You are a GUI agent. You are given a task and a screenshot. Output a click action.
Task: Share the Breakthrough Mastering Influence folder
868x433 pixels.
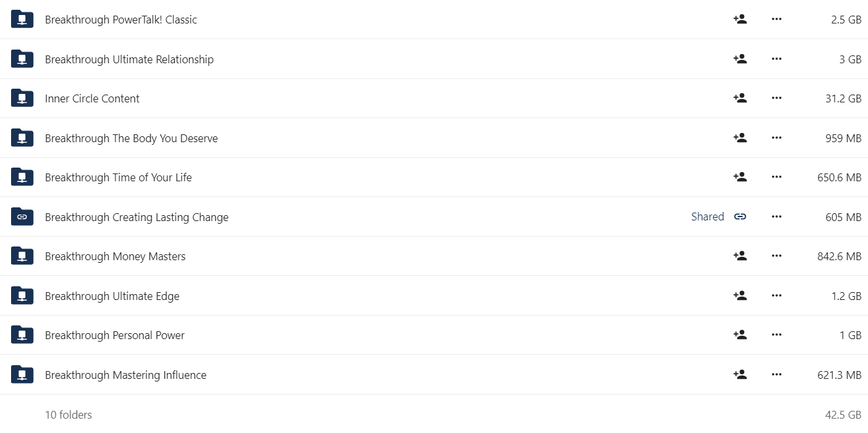pyautogui.click(x=740, y=374)
